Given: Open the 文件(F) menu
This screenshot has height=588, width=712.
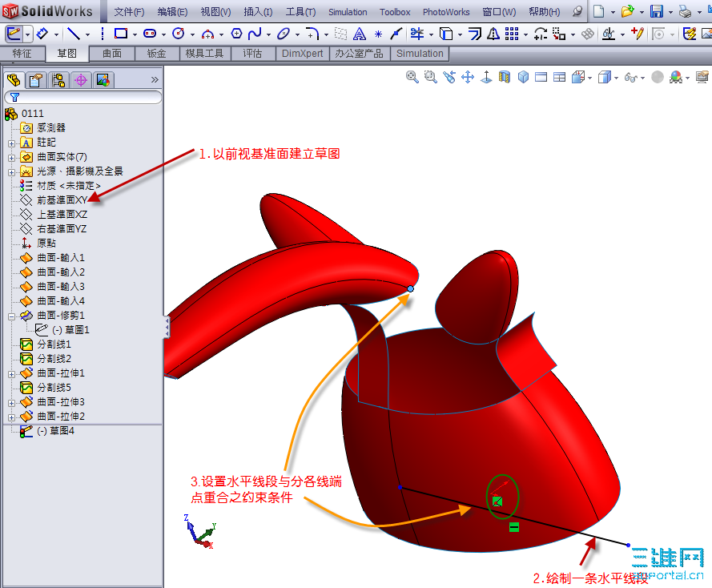Looking at the screenshot, I should pyautogui.click(x=129, y=12).
